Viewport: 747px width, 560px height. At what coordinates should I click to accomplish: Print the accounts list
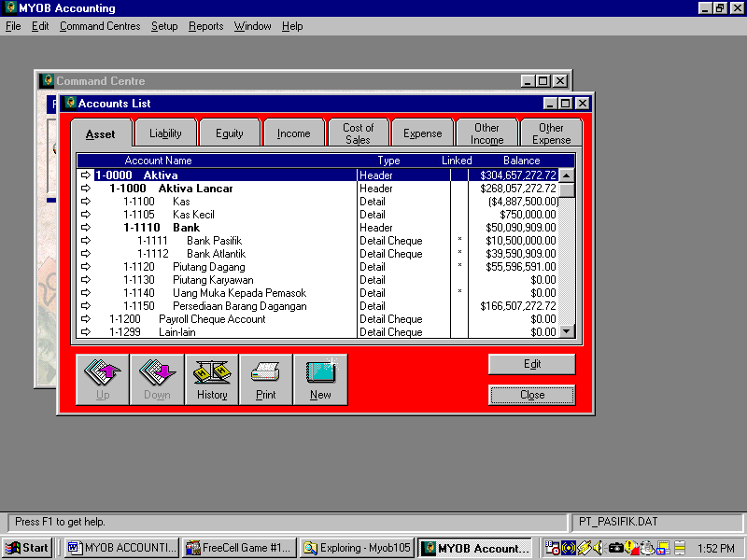[266, 380]
